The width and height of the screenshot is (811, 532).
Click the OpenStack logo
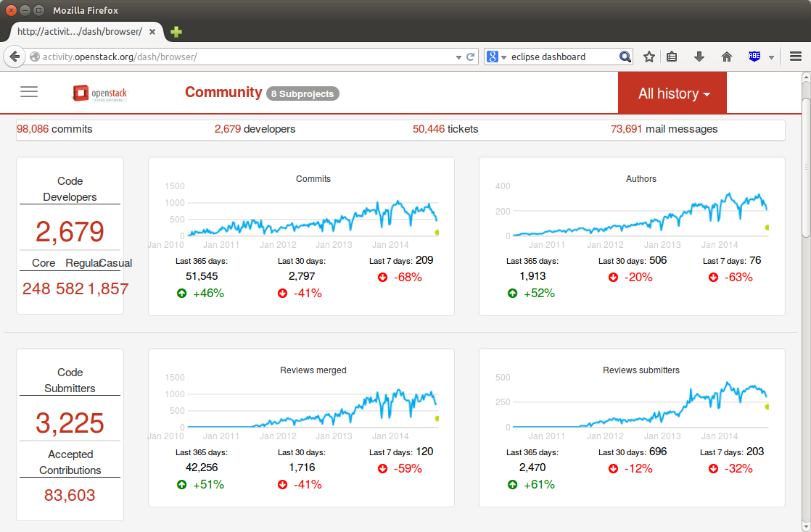pos(99,93)
